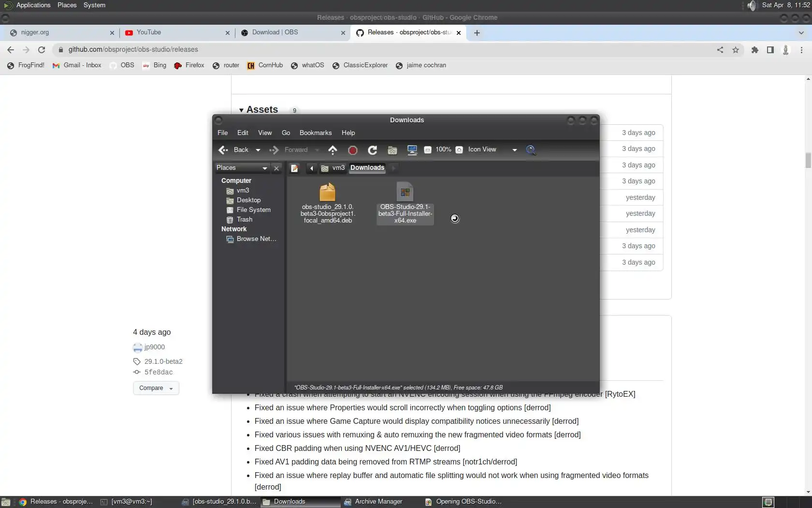
Task: Zoom in on the Downloads file view
Action: point(459,150)
